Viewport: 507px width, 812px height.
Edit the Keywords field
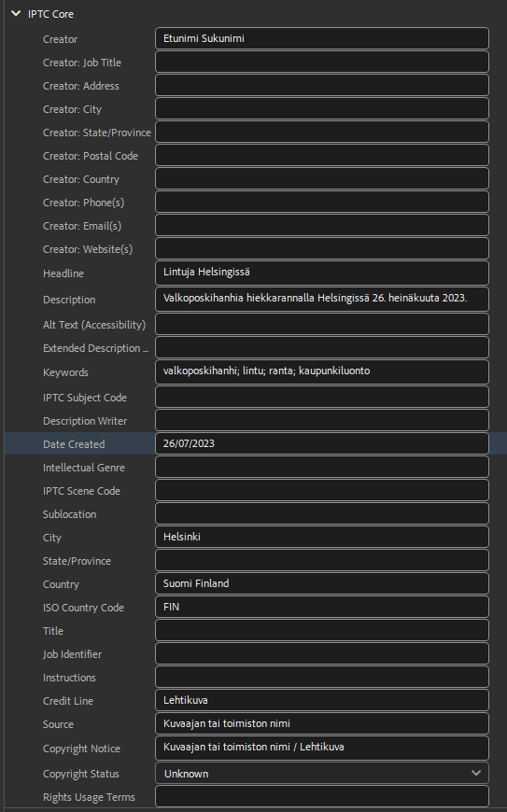coord(322,371)
